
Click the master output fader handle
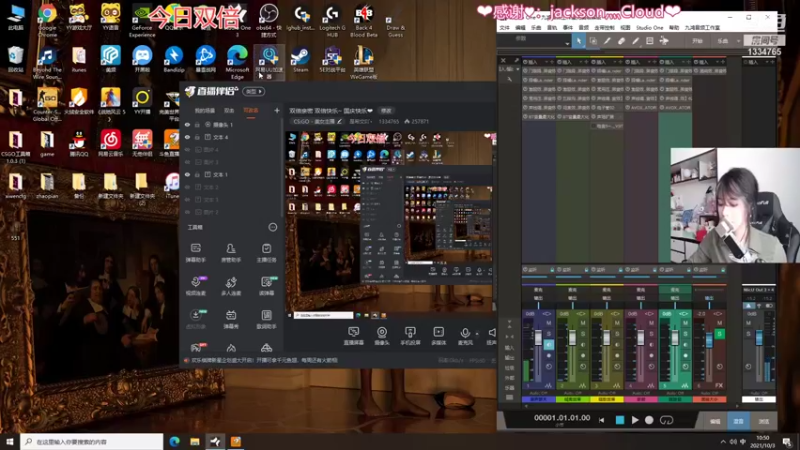tap(759, 337)
